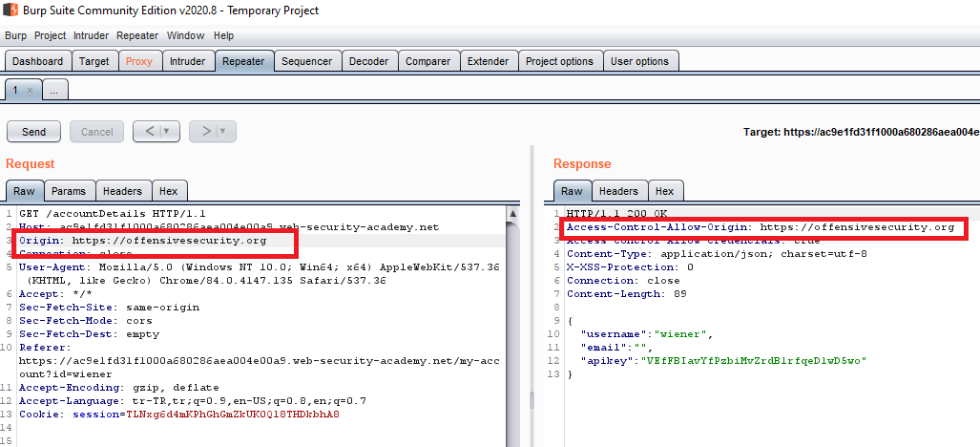Click the Sec-Fetch-Dest: empty line
This screenshot has height=447, width=980.
(89, 334)
